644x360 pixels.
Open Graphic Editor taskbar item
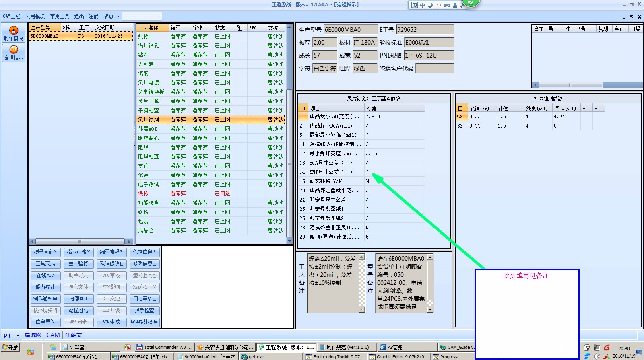coord(399,356)
